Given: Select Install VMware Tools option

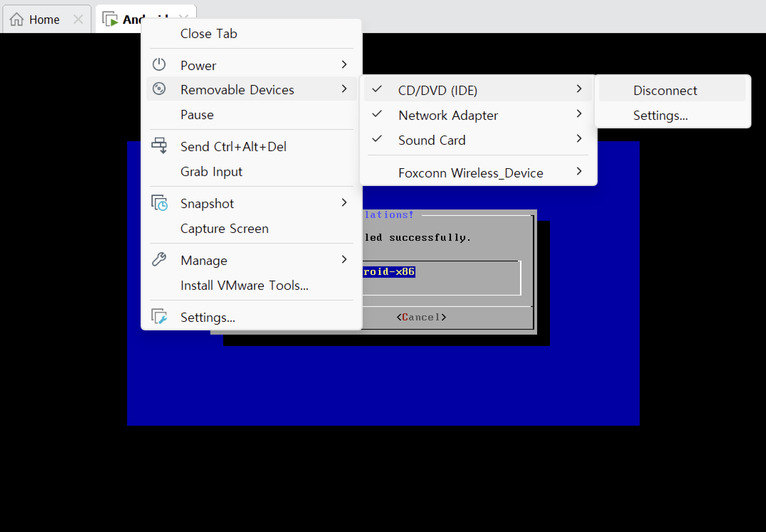Looking at the screenshot, I should coord(244,285).
